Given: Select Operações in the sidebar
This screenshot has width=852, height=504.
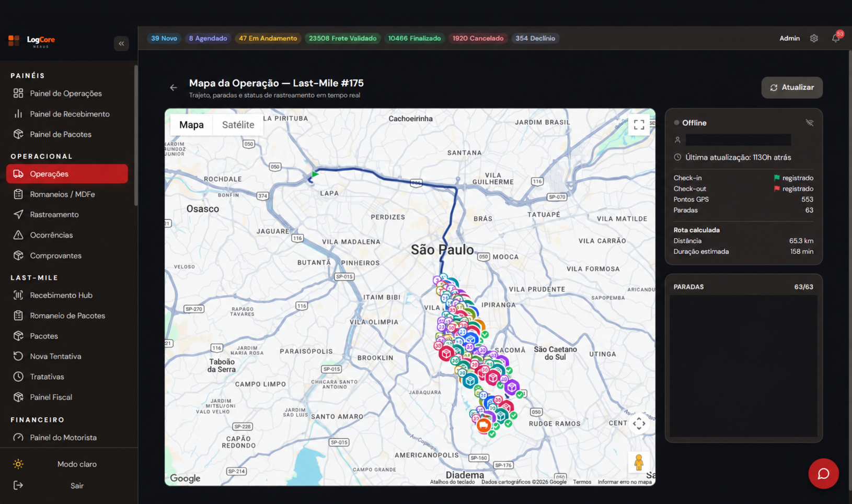Looking at the screenshot, I should [x=67, y=174].
